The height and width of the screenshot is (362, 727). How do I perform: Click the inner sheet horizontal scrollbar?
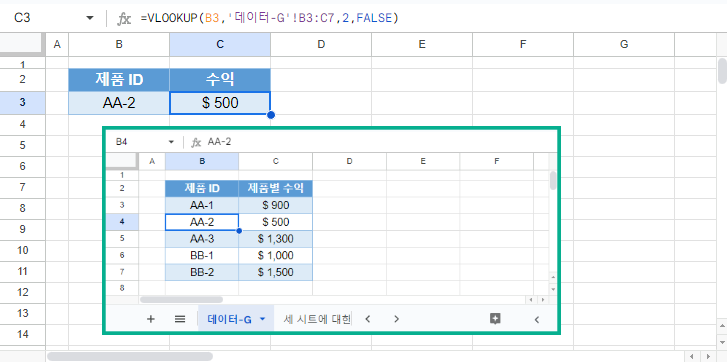[x=181, y=300]
